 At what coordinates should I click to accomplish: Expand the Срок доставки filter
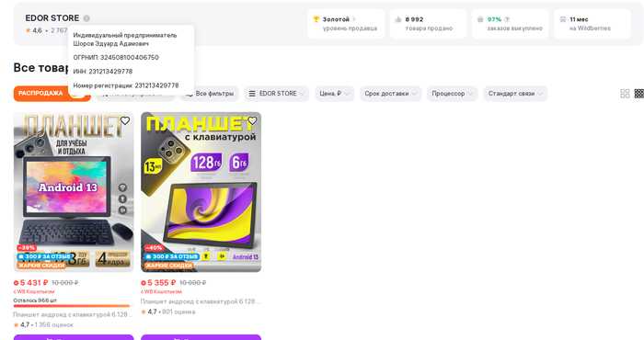pyautogui.click(x=391, y=94)
